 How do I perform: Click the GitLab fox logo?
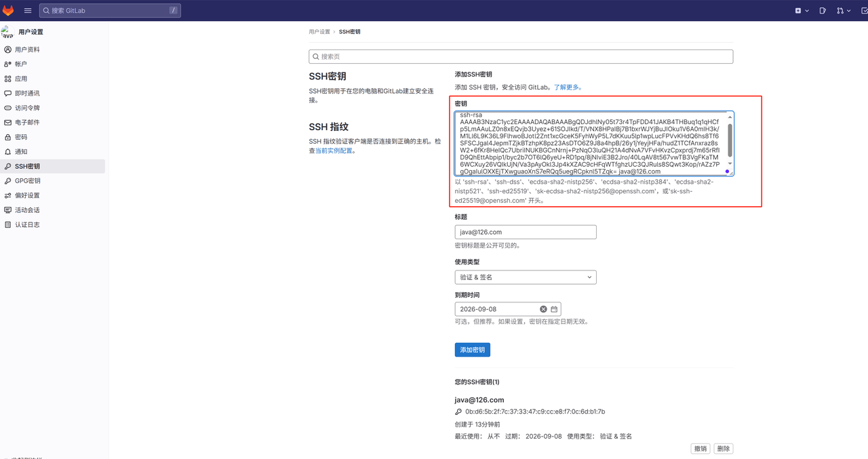click(8, 10)
